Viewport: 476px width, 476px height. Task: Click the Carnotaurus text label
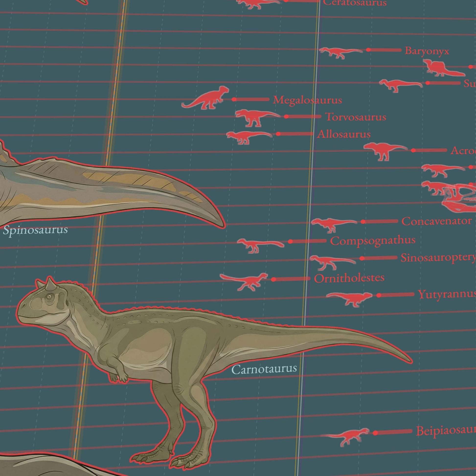[x=264, y=369]
